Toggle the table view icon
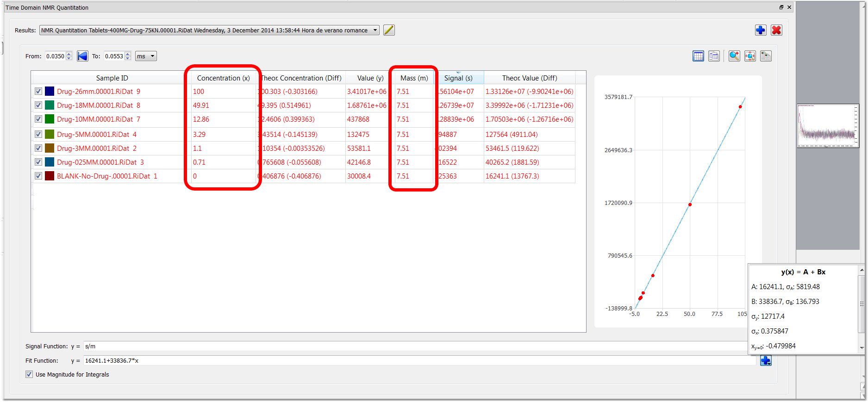This screenshot has height=402, width=868. [698, 56]
